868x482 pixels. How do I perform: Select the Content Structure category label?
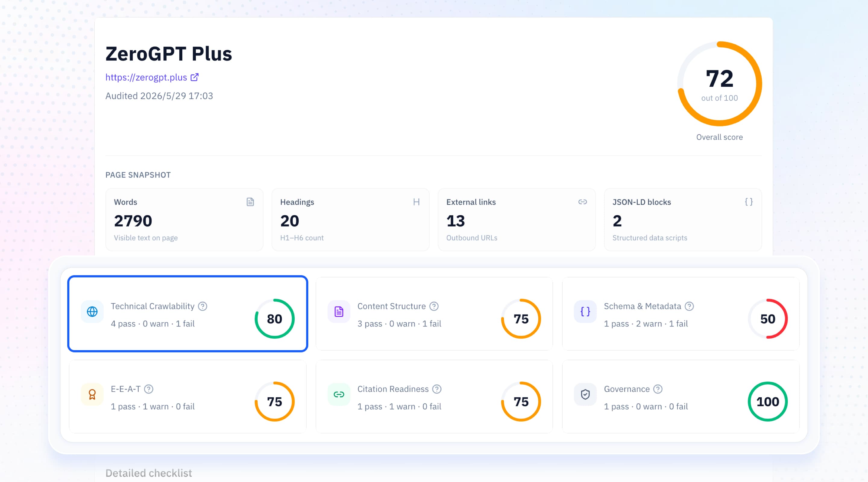coord(392,306)
